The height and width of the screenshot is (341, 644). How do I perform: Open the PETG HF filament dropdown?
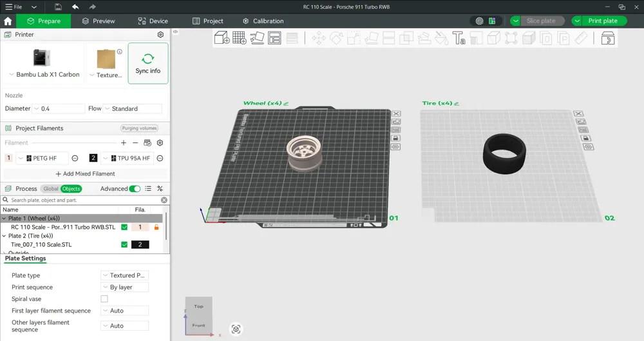click(x=42, y=158)
